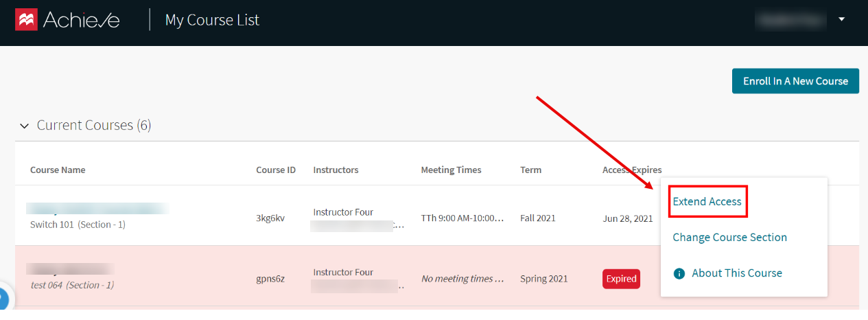Click the Meeting Times column header
Image resolution: width=868 pixels, height=320 pixels.
[x=451, y=170]
